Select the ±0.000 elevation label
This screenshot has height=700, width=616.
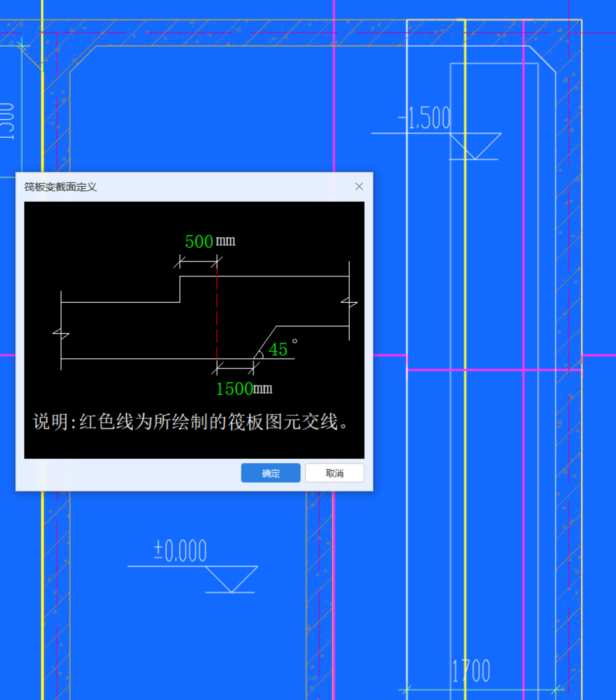click(x=180, y=550)
